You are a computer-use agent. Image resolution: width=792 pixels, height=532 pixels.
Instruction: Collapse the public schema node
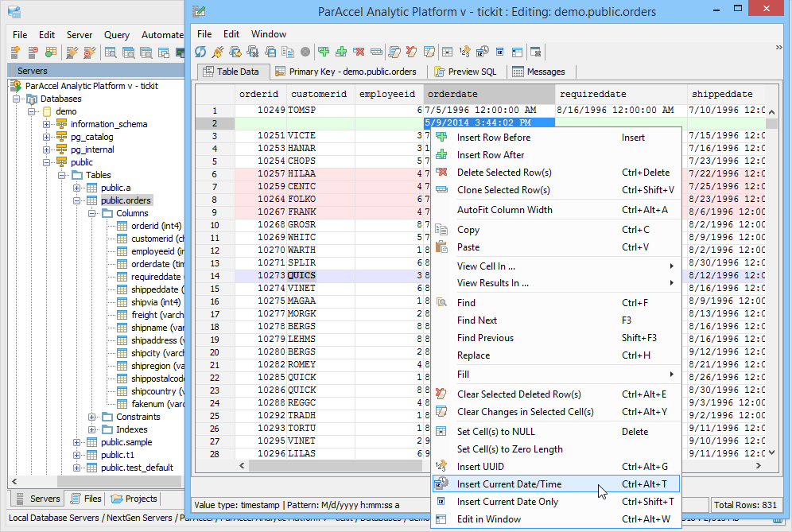click(46, 162)
